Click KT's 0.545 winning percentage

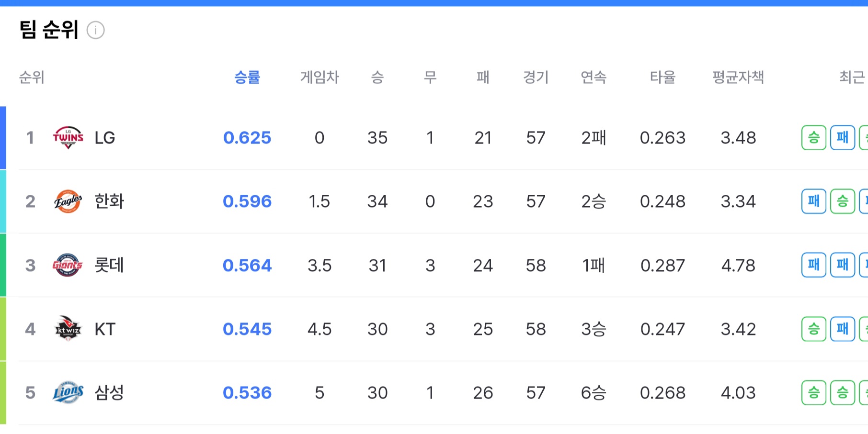point(247,329)
